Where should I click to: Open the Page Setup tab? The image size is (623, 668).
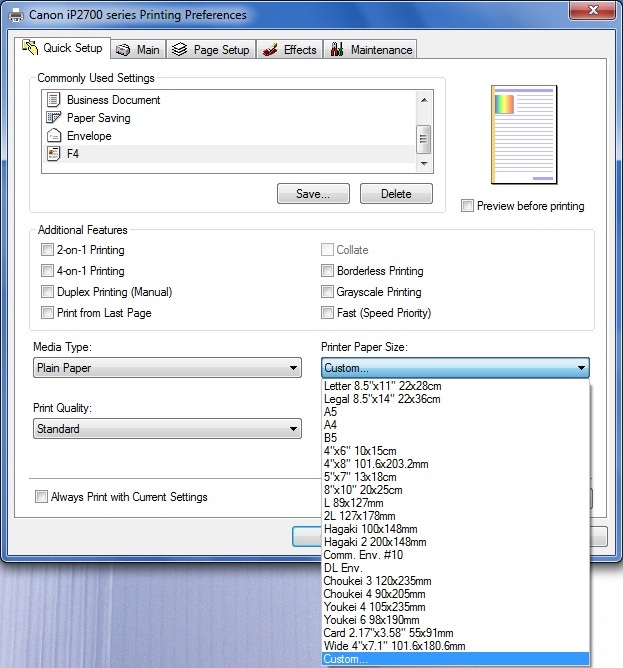pyautogui.click(x=211, y=50)
